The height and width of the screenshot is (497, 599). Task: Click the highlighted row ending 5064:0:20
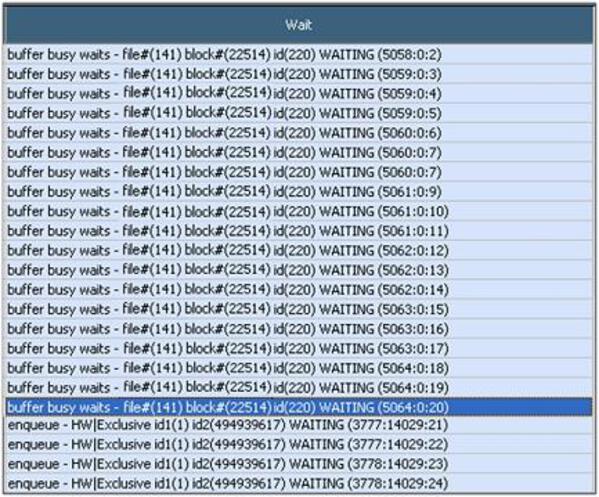(298, 407)
